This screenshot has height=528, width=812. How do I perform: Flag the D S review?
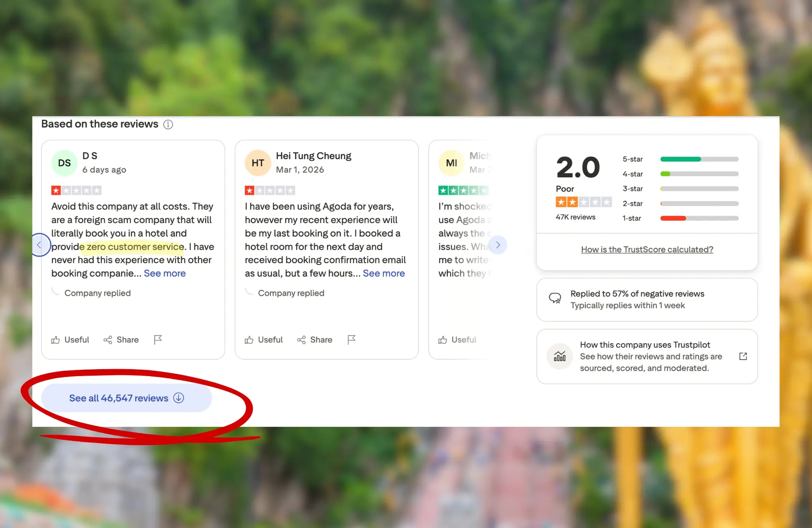tap(158, 340)
